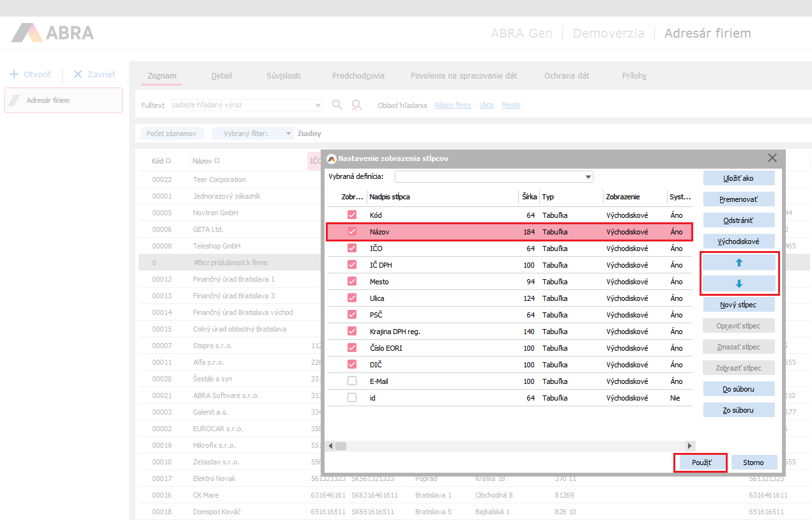Image resolution: width=812 pixels, height=520 pixels.
Task: Expand the Fulltext search dropdown
Action: pyautogui.click(x=318, y=105)
